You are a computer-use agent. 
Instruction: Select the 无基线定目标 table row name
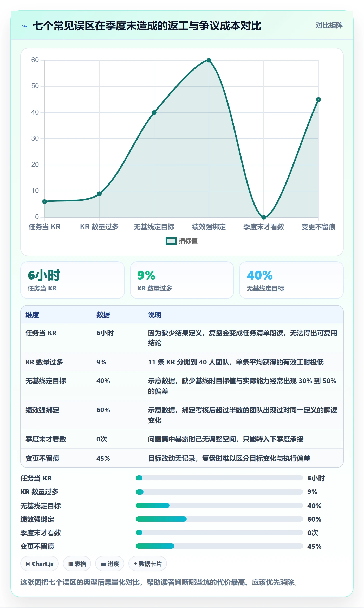tap(46, 381)
